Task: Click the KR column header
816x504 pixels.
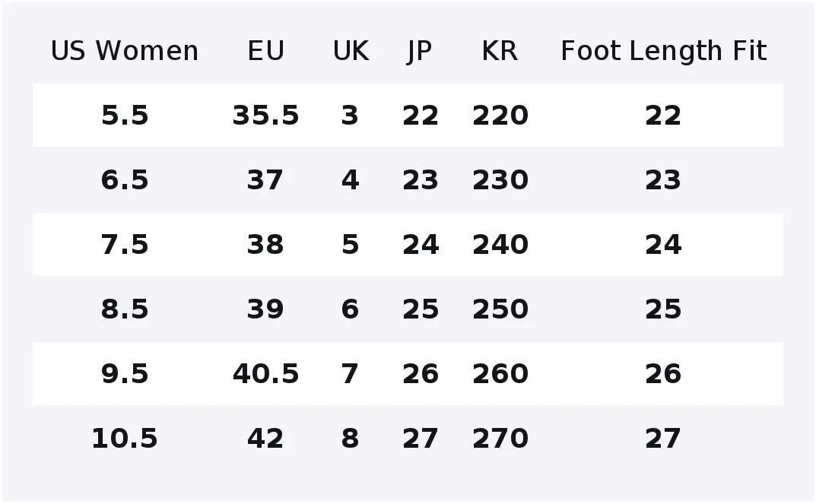Action: pos(500,51)
